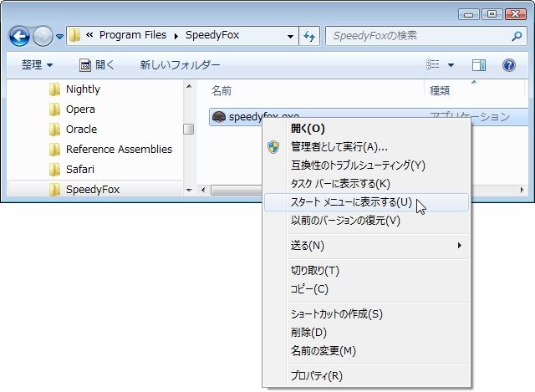Click the Nightly folder icon
The width and height of the screenshot is (535, 392).
54,89
